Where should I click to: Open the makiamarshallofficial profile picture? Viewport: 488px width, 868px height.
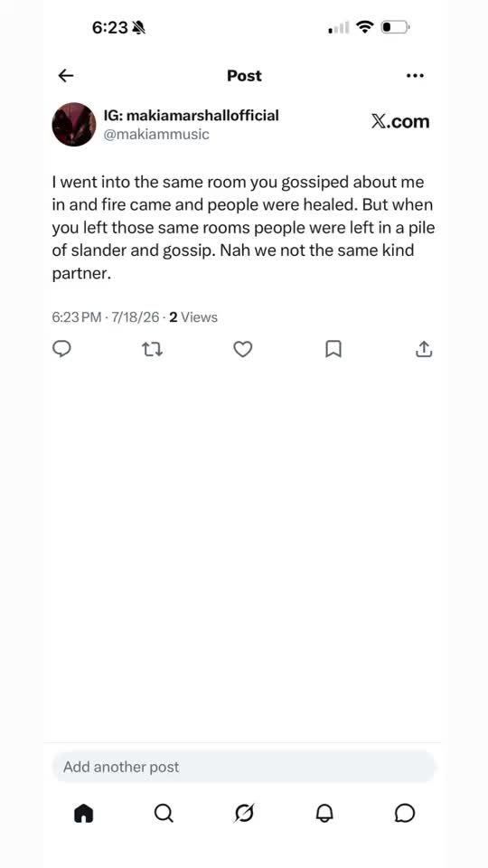tap(74, 124)
